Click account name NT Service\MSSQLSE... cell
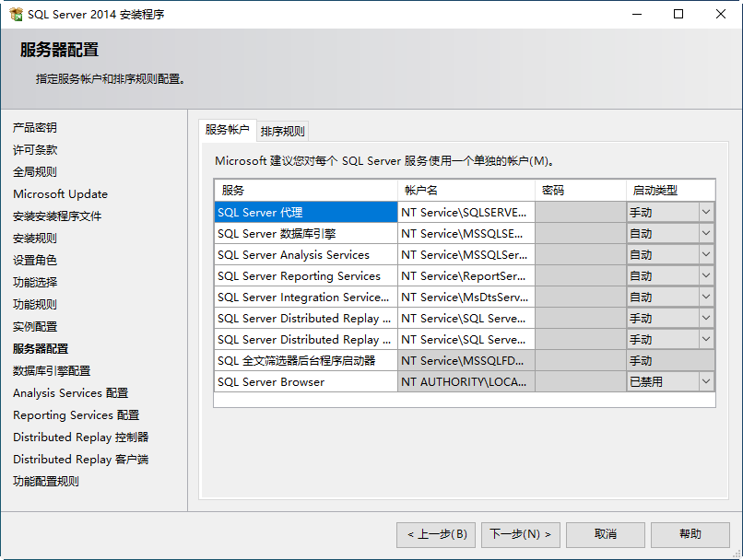The image size is (743, 560). pyautogui.click(x=466, y=233)
